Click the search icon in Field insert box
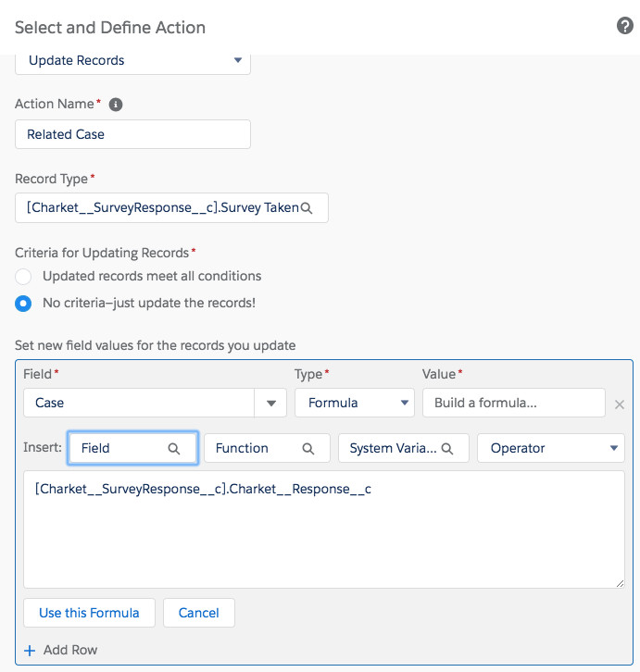The height and width of the screenshot is (672, 640). pyautogui.click(x=173, y=448)
